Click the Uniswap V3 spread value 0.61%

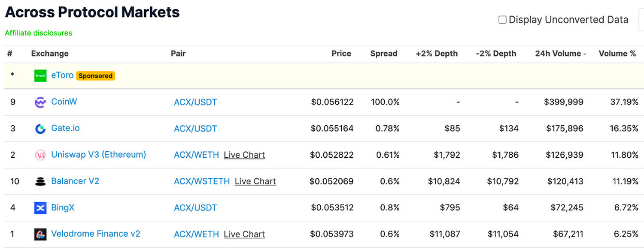[388, 155]
